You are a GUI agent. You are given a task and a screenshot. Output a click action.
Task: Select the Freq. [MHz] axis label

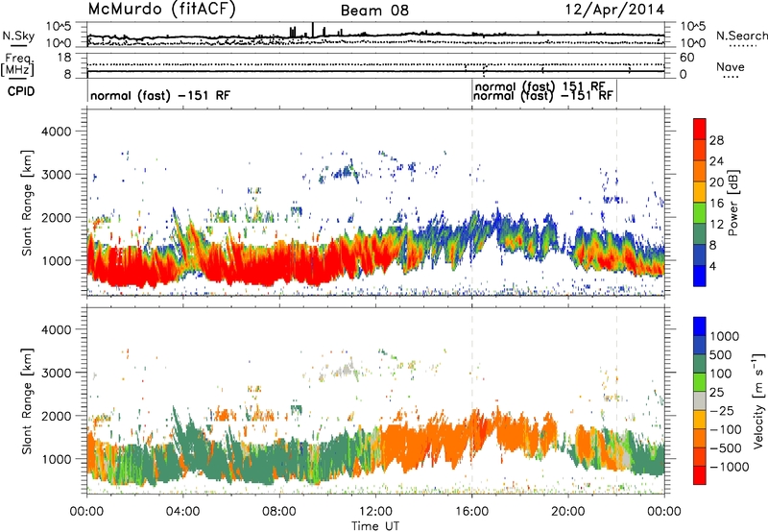[17, 64]
